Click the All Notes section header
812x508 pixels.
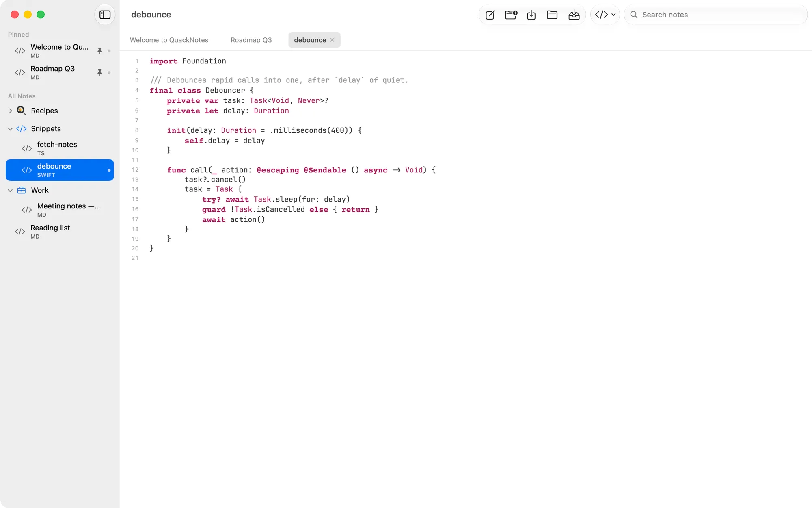22,96
